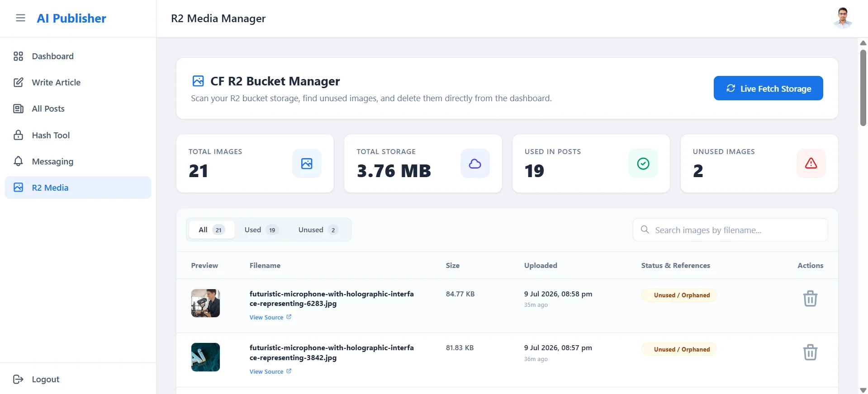Click the Dashboard grid icon

[x=18, y=56]
